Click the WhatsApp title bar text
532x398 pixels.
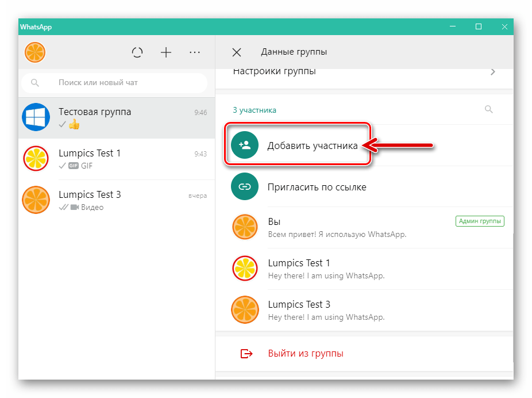click(36, 27)
